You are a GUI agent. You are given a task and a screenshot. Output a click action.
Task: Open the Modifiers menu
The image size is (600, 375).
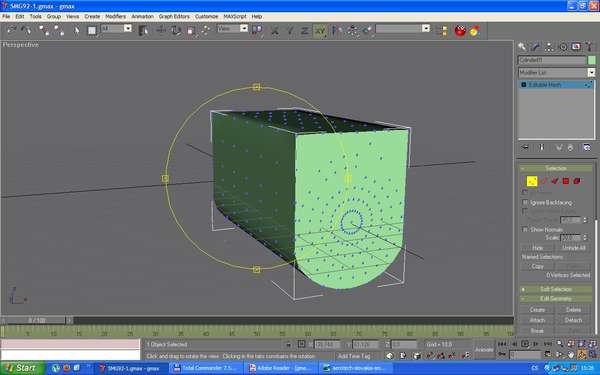point(115,16)
